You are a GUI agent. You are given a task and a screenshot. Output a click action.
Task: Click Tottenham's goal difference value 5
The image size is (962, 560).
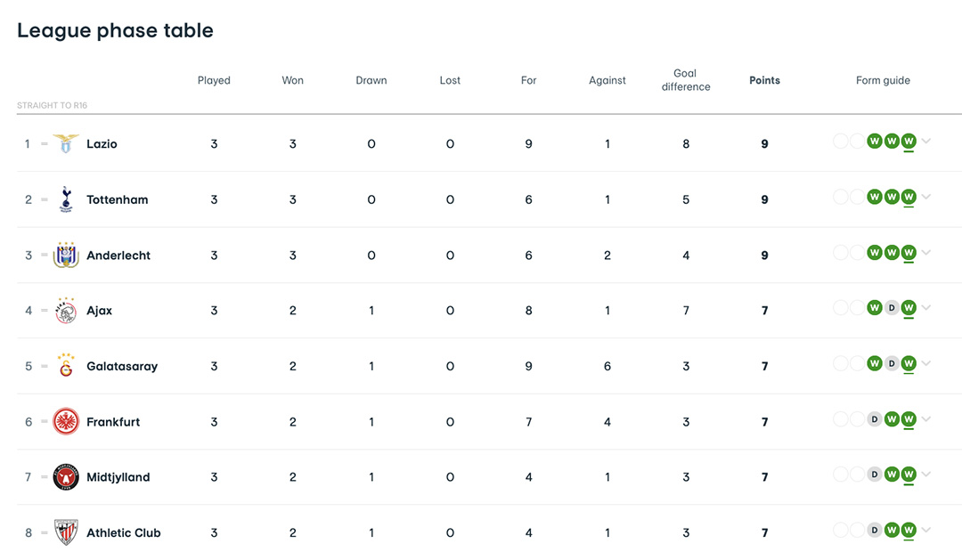(686, 199)
